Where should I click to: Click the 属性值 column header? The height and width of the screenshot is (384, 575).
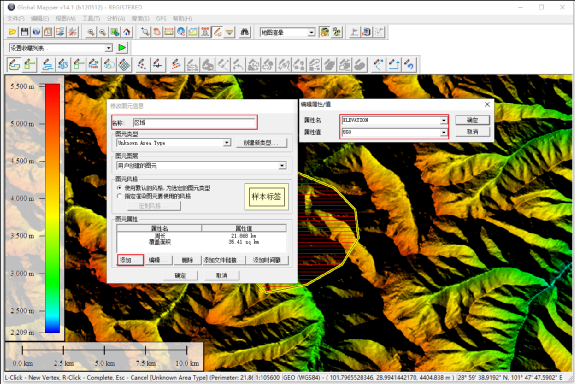(x=244, y=228)
